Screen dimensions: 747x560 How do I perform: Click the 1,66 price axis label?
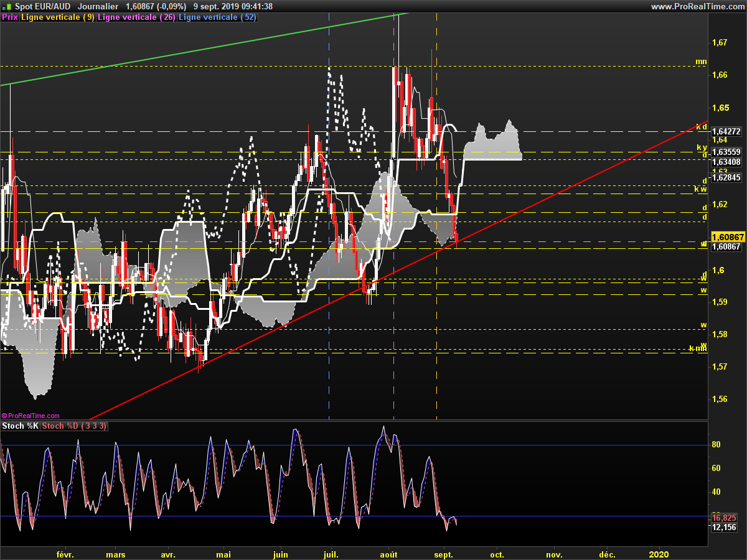pyautogui.click(x=720, y=75)
